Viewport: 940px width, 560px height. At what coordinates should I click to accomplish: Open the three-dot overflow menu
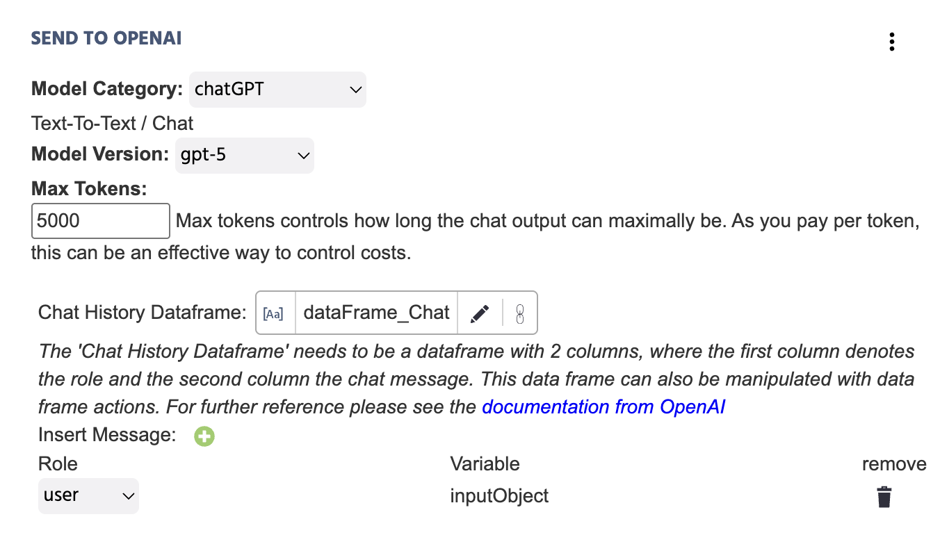click(891, 42)
